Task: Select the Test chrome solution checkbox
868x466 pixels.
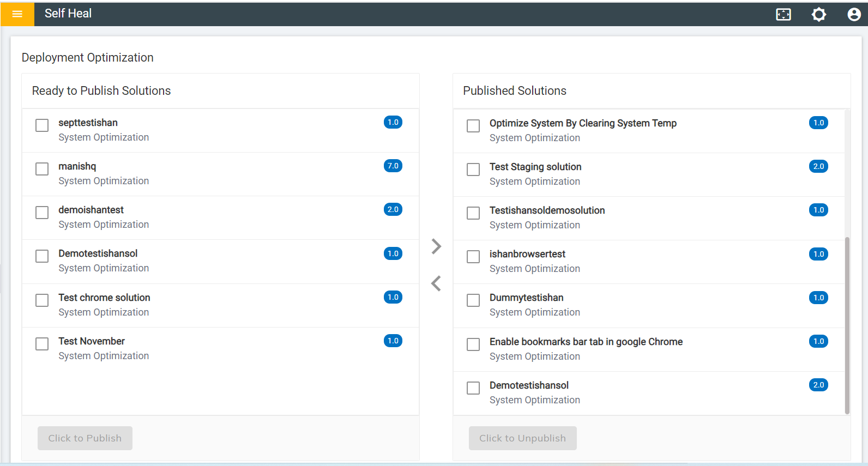Action: pyautogui.click(x=42, y=300)
